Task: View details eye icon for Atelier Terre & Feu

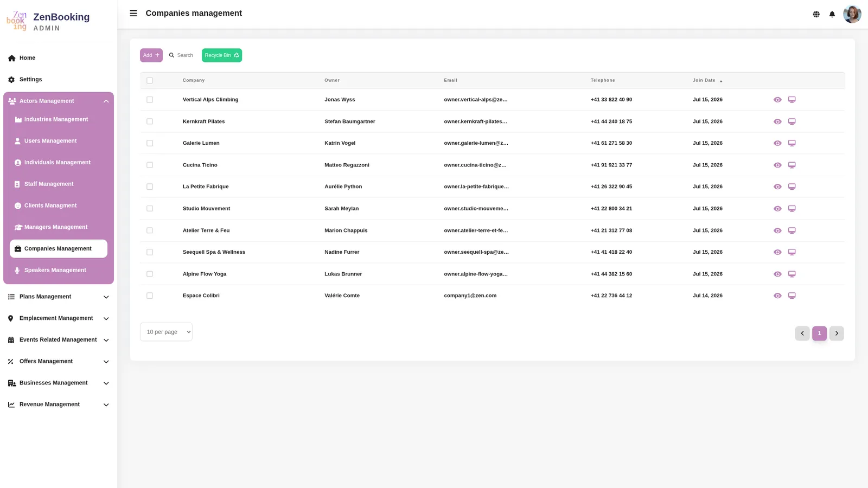Action: pos(777,230)
